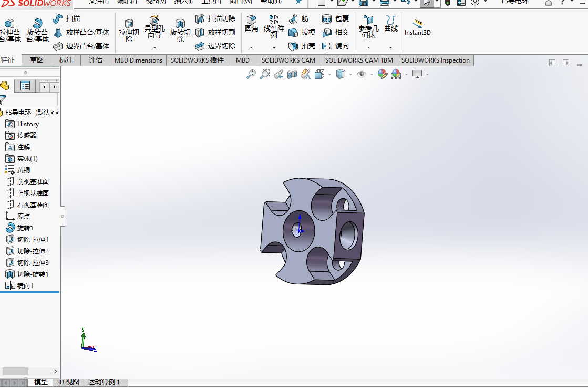Image resolution: width=588 pixels, height=388 pixels.
Task: Select the 切除-拉伸2 feature
Action: point(27,251)
